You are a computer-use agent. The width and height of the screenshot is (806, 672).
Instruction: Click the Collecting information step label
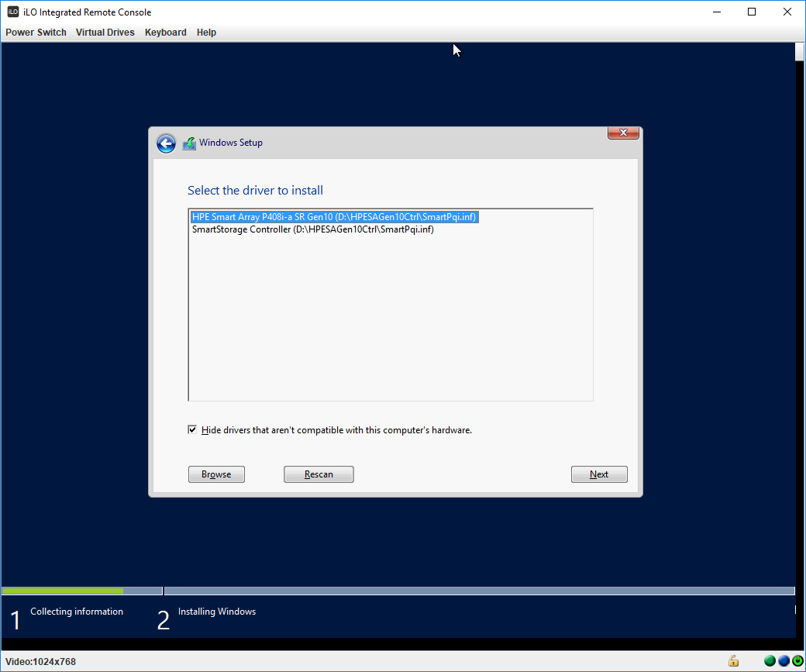click(77, 612)
